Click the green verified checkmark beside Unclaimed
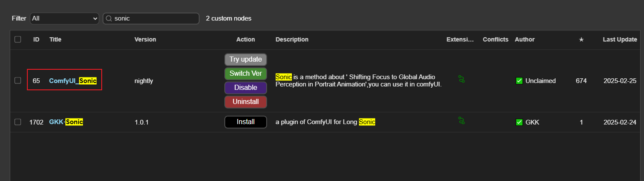The width and height of the screenshot is (644, 181). [x=519, y=80]
